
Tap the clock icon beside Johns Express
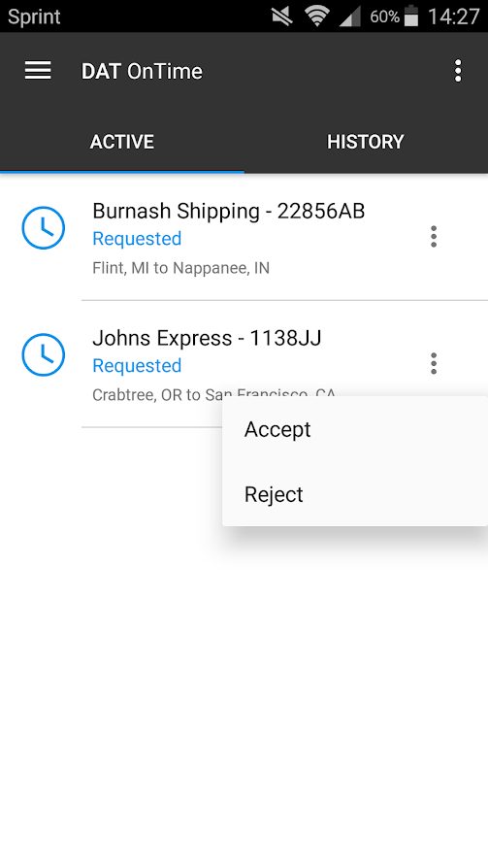[x=43, y=354]
